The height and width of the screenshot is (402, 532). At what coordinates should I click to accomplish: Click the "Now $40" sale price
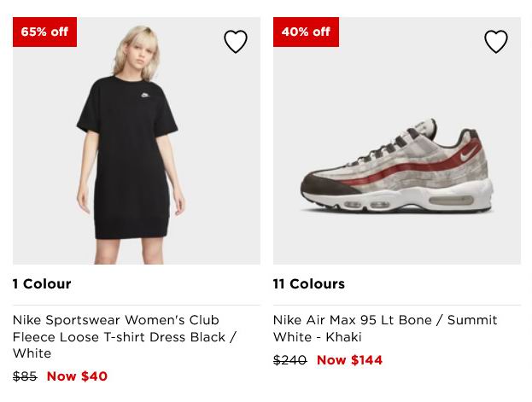[x=77, y=376]
